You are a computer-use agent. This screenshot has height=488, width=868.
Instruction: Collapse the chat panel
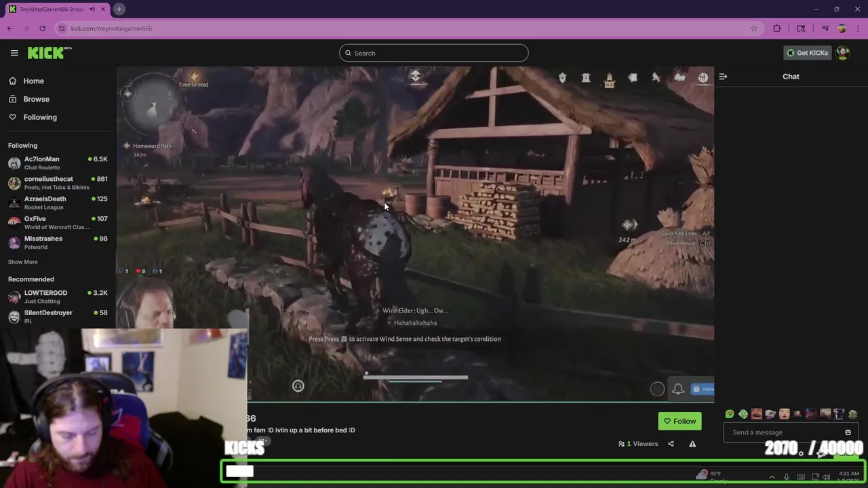click(x=723, y=77)
